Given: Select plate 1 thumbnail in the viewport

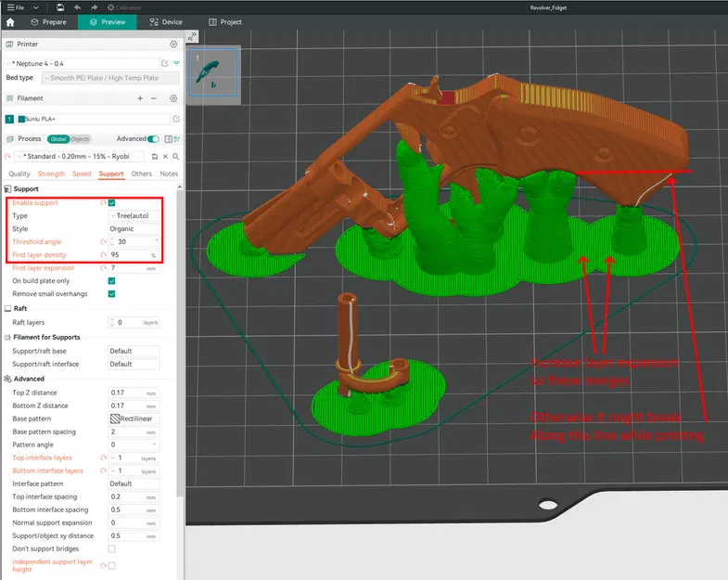Looking at the screenshot, I should point(213,72).
